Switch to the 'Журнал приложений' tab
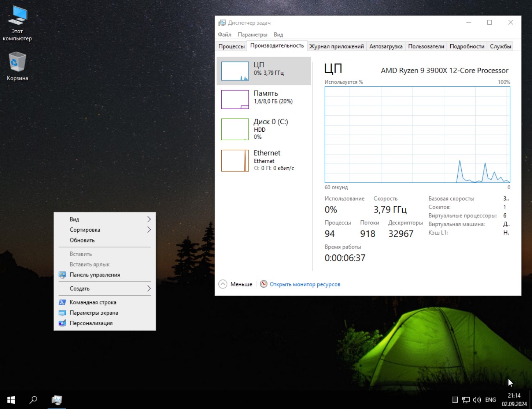Image resolution: width=532 pixels, height=409 pixels. pyautogui.click(x=337, y=46)
